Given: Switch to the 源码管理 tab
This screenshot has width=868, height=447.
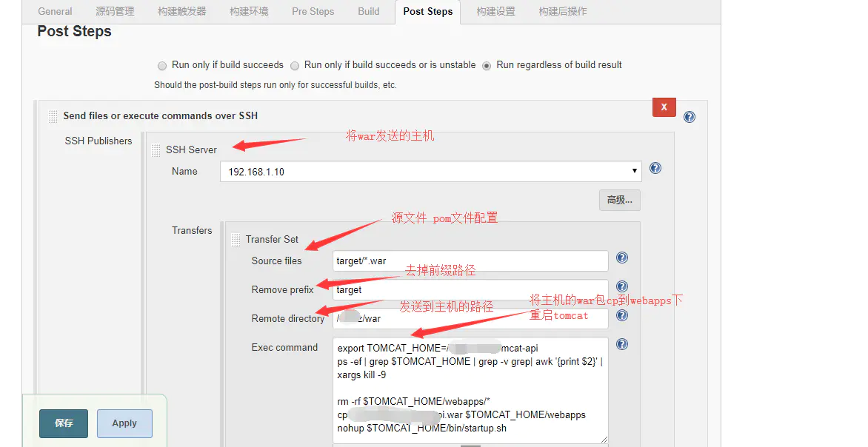Looking at the screenshot, I should click(x=115, y=11).
